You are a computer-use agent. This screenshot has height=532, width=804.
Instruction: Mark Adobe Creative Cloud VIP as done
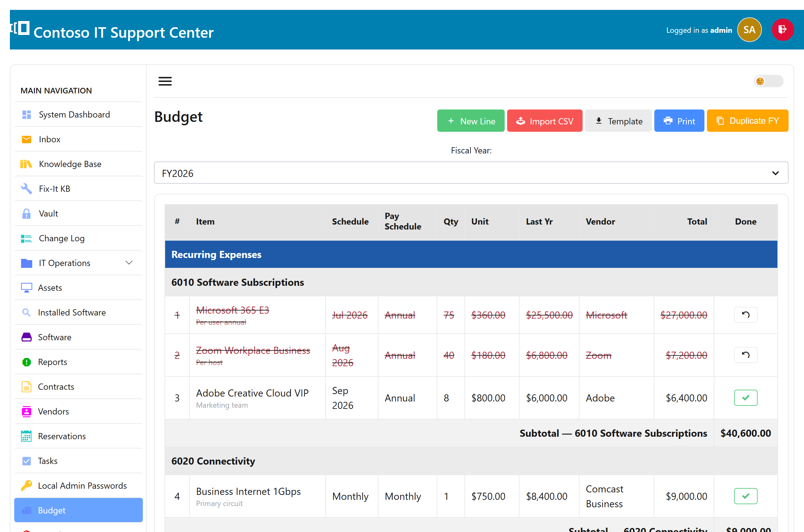746,398
